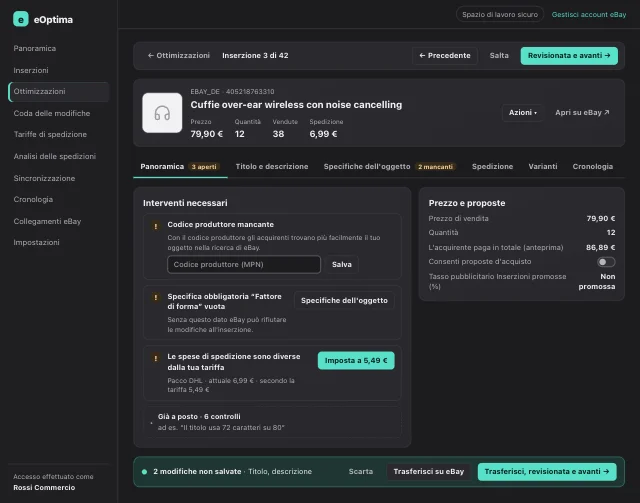Open listing via Apri su eBay
This screenshot has height=503, width=640.
582,113
